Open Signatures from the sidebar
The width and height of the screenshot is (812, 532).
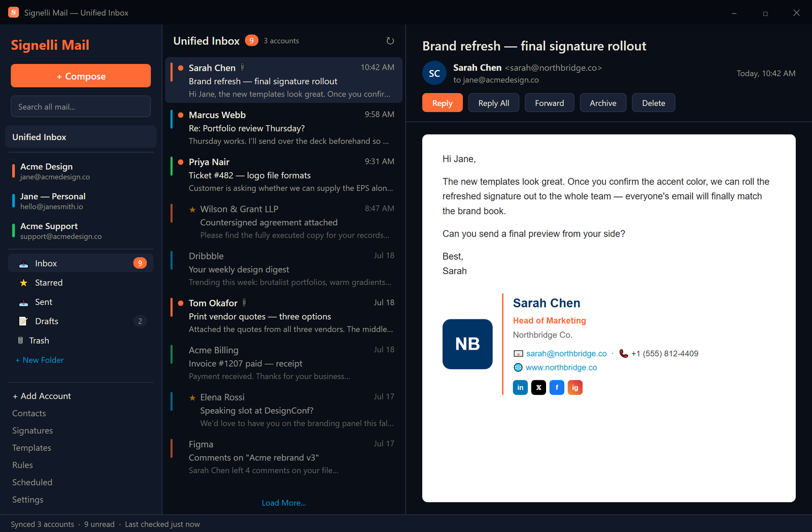tap(32, 430)
